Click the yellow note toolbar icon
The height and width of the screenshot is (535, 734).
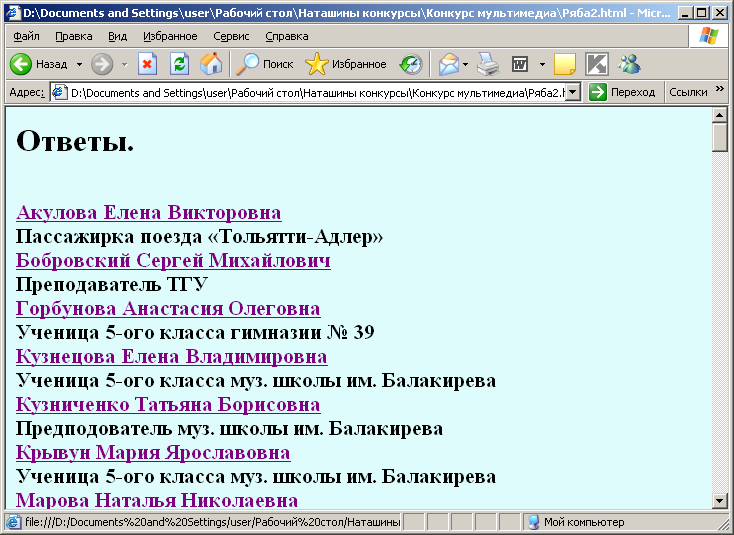click(565, 64)
